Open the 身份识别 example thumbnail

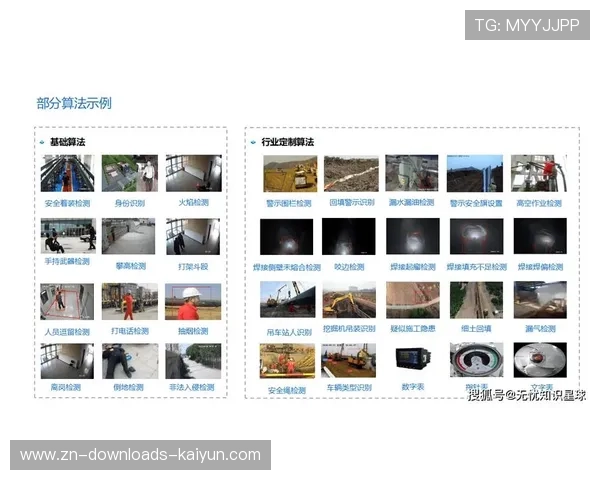click(x=130, y=173)
